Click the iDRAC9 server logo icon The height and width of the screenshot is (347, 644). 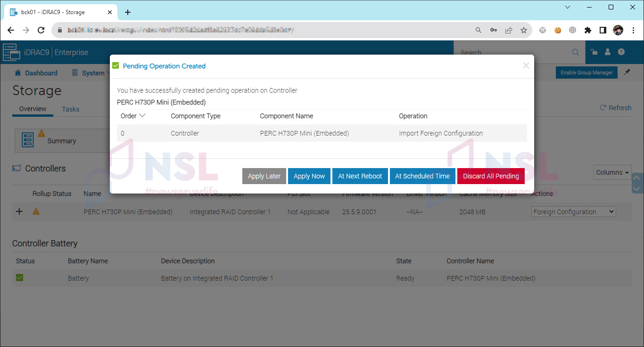[11, 52]
